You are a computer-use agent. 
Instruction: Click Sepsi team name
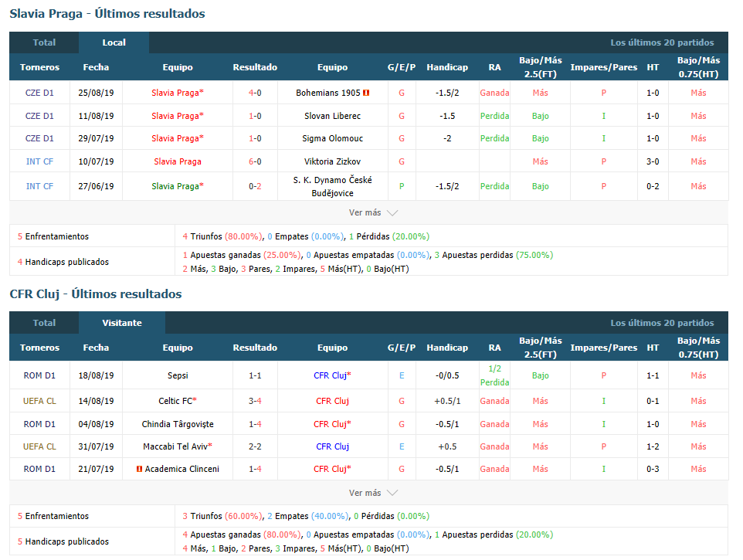pos(178,375)
